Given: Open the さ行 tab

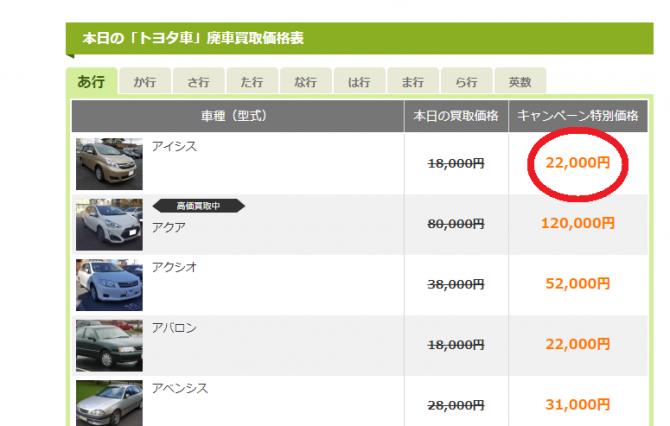Looking at the screenshot, I should [198, 81].
